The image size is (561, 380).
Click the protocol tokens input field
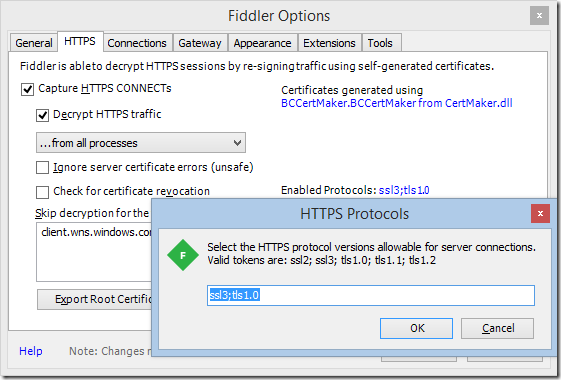click(x=371, y=295)
